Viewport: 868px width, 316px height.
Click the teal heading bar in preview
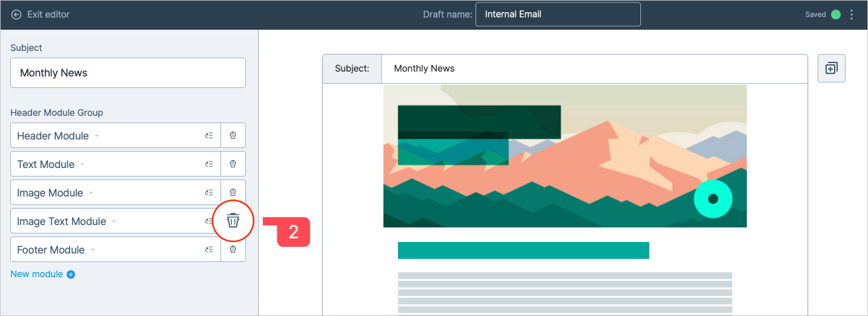click(x=523, y=250)
